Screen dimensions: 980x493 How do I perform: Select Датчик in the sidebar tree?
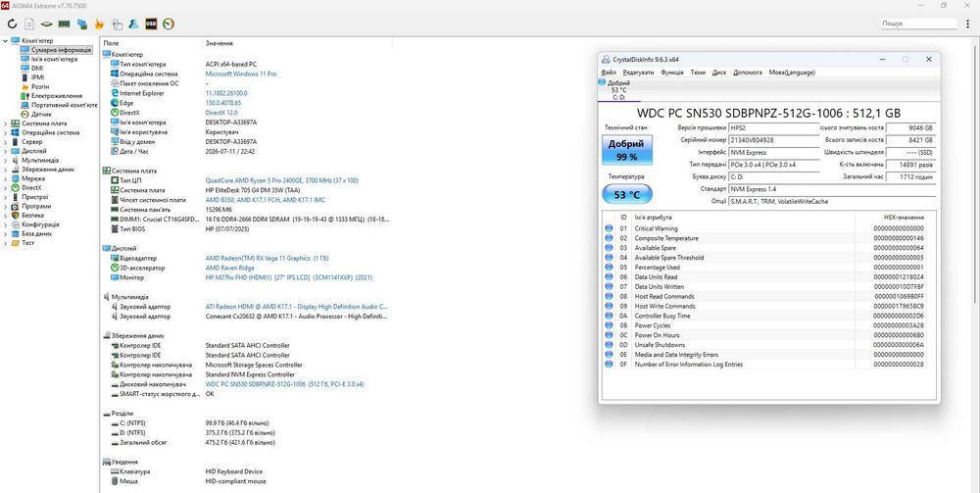[x=41, y=115]
